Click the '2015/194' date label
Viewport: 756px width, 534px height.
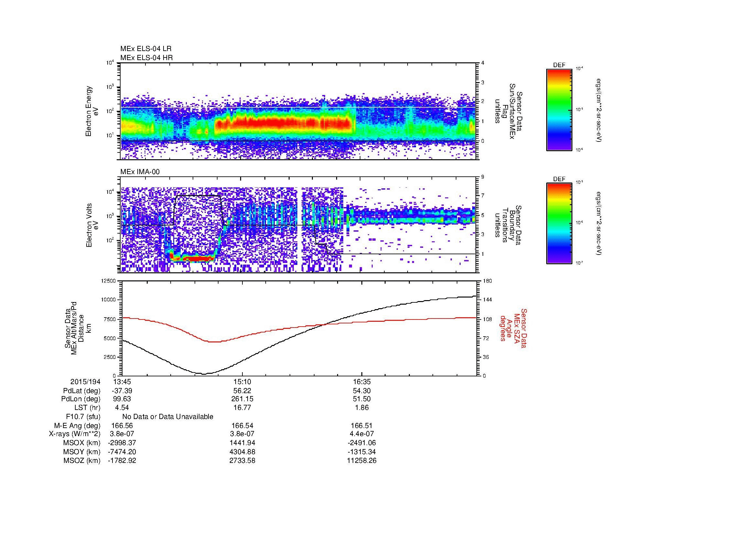85,382
